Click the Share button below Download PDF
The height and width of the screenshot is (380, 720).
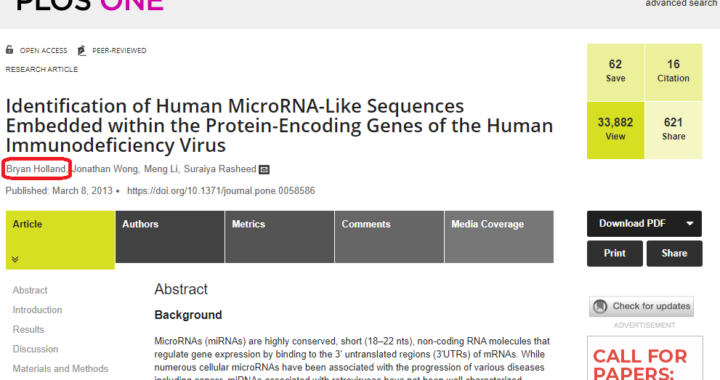point(675,253)
